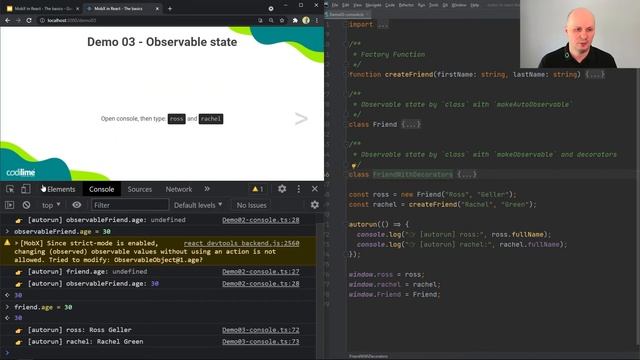Expand the folded FriendWithDecorators body

pyautogui.click(x=467, y=175)
